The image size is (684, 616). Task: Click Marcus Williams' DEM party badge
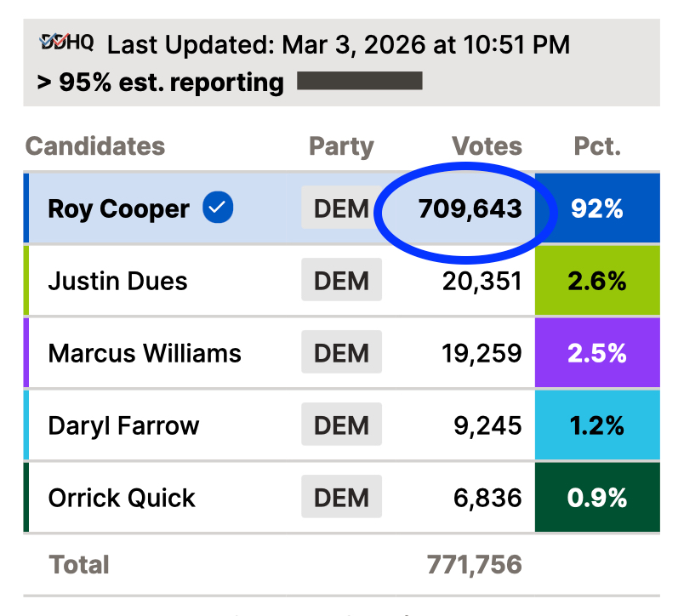341,353
